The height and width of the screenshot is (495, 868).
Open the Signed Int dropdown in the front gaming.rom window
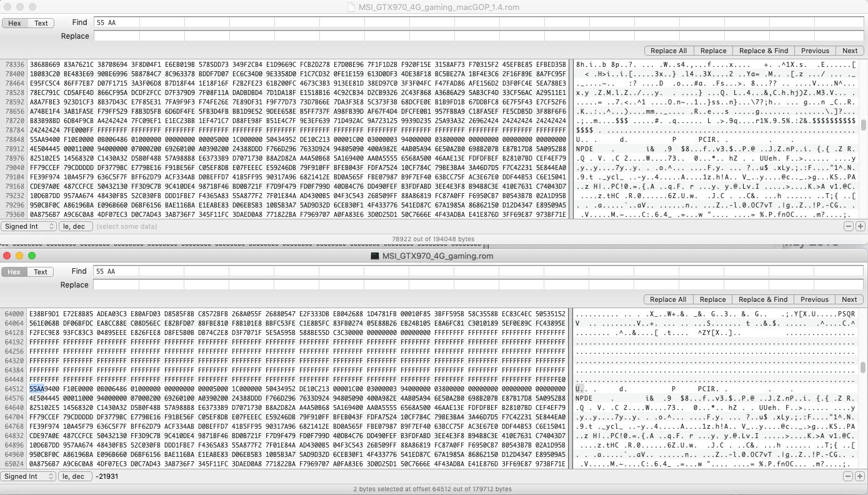[29, 476]
